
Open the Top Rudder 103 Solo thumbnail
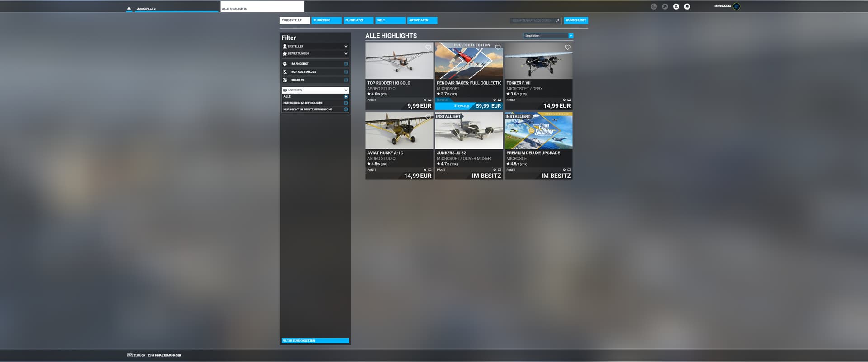[399, 61]
